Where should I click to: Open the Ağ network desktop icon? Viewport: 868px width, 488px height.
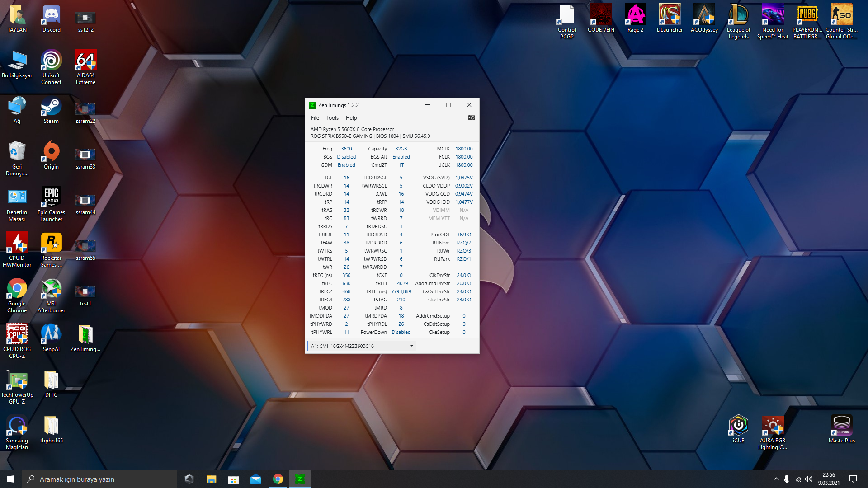[x=17, y=111]
